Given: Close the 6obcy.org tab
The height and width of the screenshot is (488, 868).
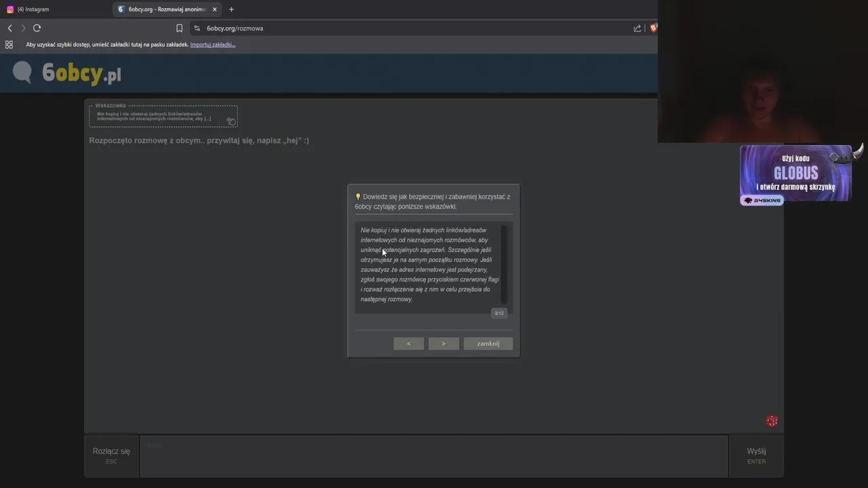Looking at the screenshot, I should pyautogui.click(x=215, y=9).
